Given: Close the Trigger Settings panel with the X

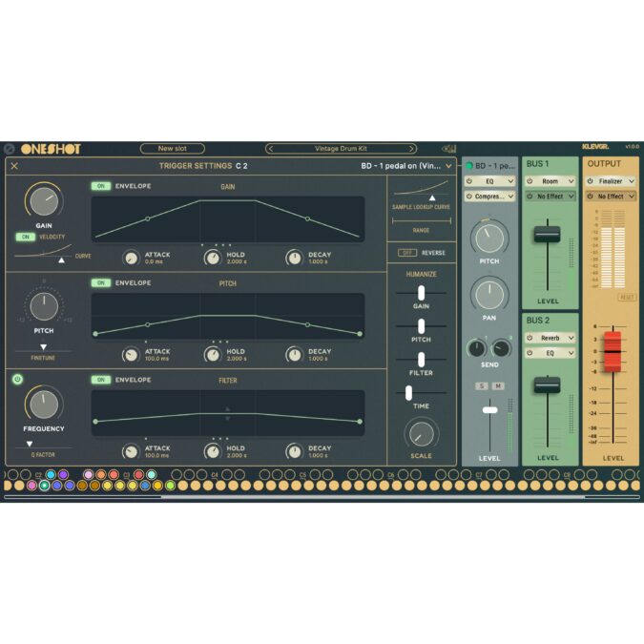Looking at the screenshot, I should pyautogui.click(x=14, y=166).
